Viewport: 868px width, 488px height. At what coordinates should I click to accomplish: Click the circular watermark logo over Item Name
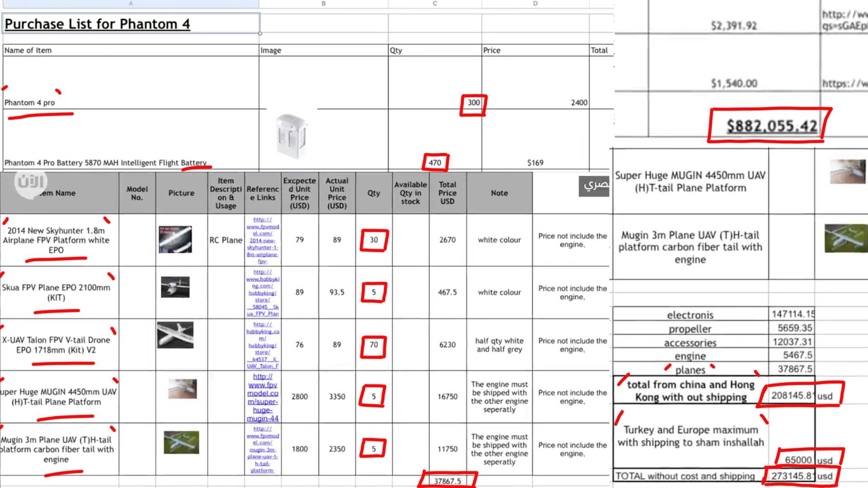pyautogui.click(x=31, y=182)
